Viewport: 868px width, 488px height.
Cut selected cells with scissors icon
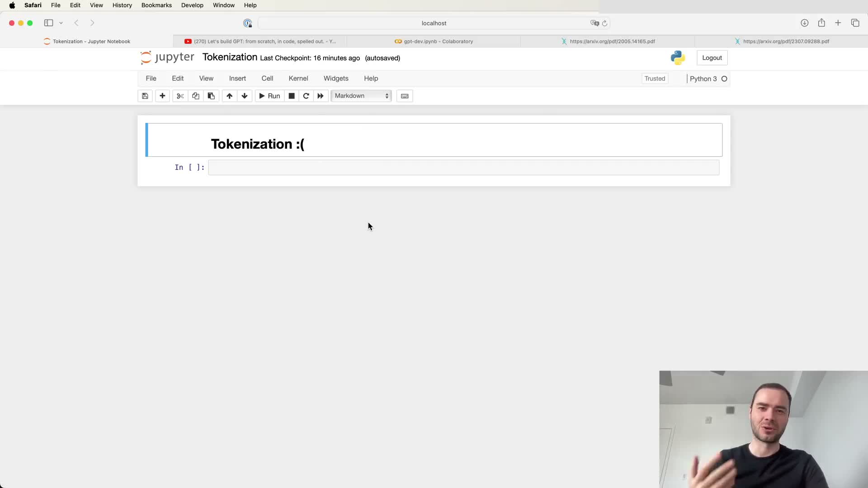point(180,96)
